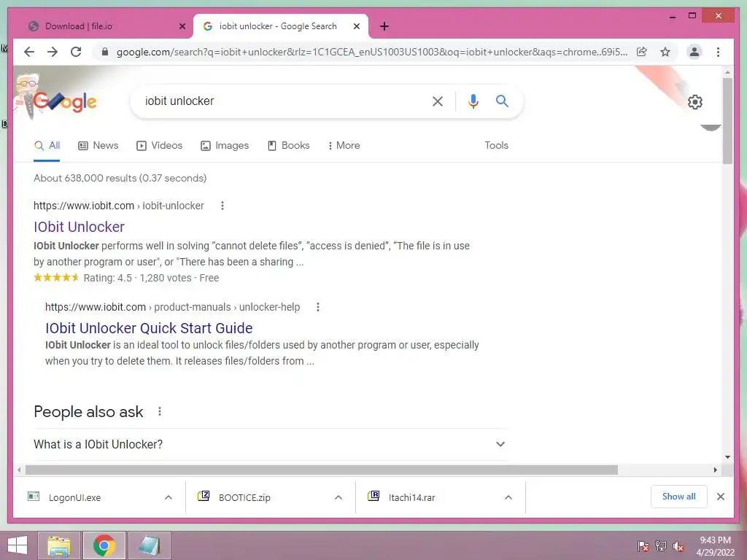
Task: Expand What is a IObit Unlocker question
Action: pyautogui.click(x=270, y=444)
